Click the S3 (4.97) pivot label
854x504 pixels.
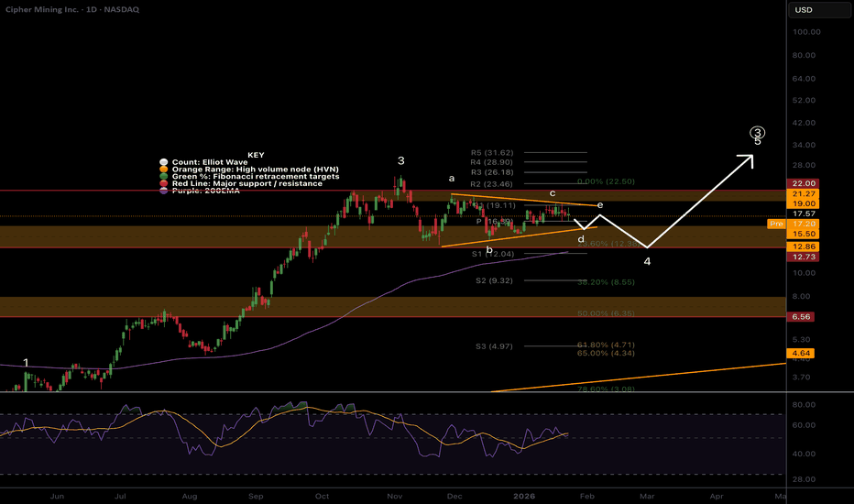click(493, 345)
